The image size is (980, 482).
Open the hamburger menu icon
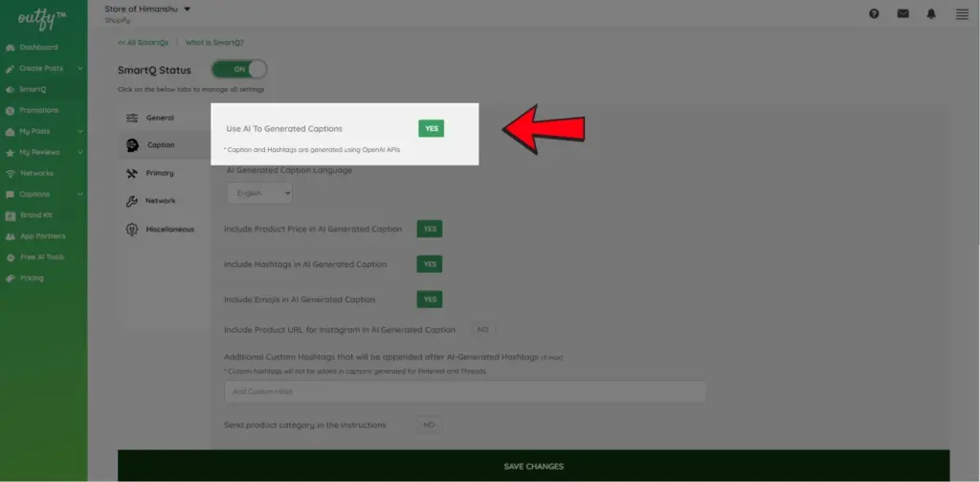(962, 13)
